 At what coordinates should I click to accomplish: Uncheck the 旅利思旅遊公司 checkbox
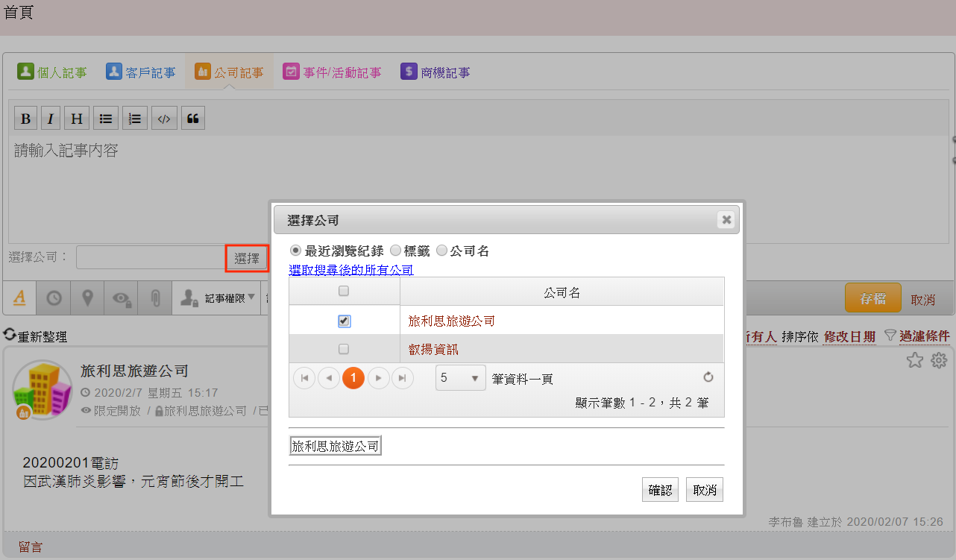pyautogui.click(x=344, y=321)
